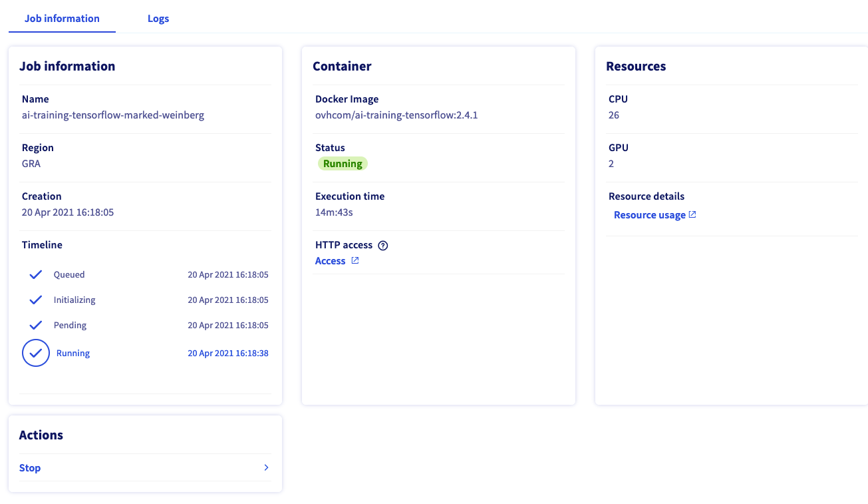Click the Queued step checkmark icon
This screenshot has width=868, height=504.
click(x=36, y=274)
